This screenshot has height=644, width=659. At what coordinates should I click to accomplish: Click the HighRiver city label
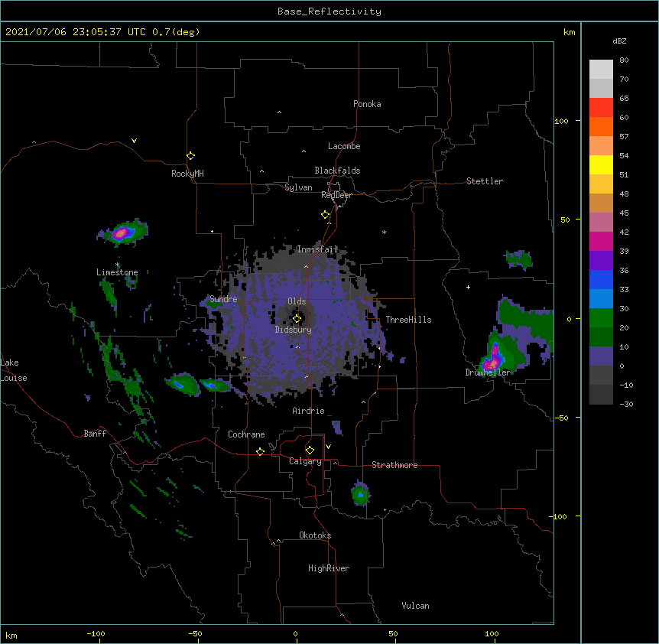(x=329, y=568)
